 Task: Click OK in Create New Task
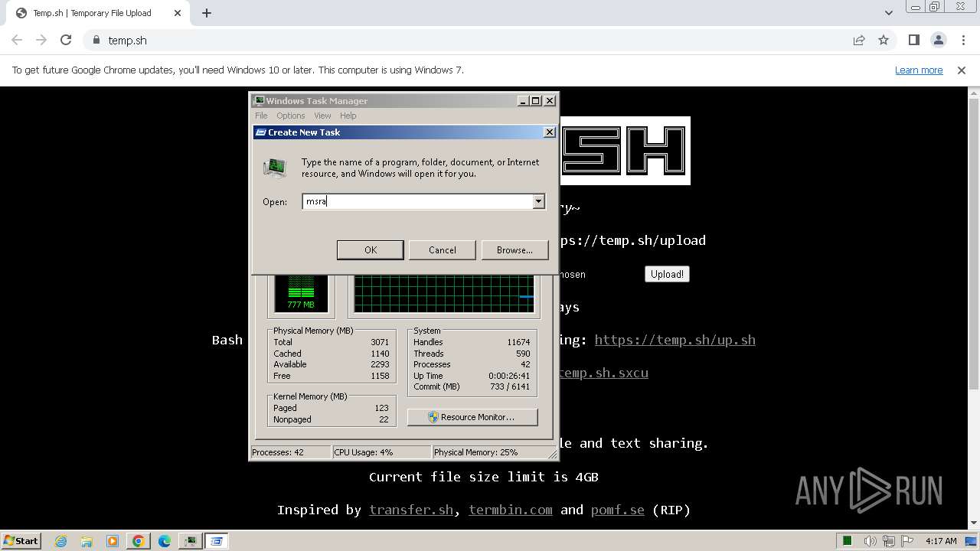click(x=371, y=250)
